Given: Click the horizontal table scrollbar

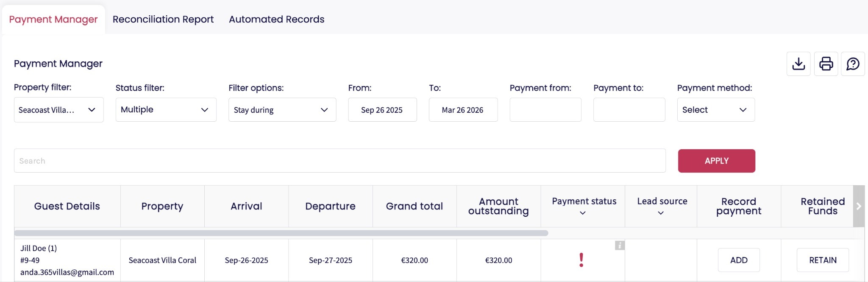Looking at the screenshot, I should coord(281,233).
